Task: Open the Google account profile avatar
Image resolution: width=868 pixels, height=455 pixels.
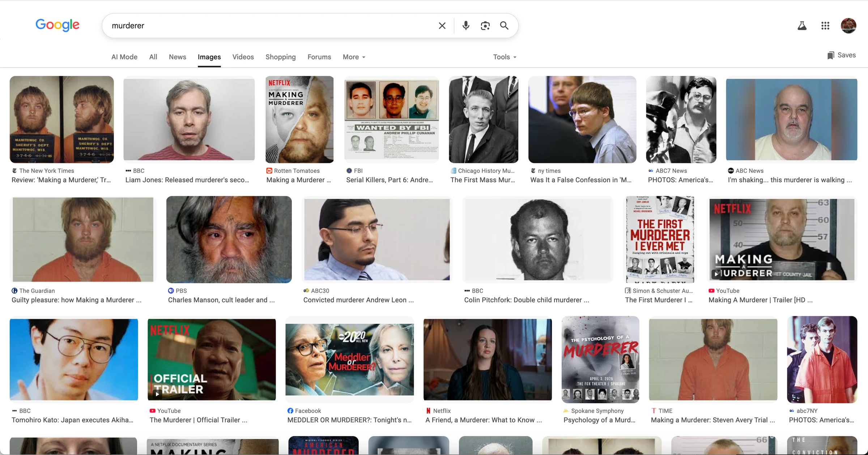Action: 848,26
